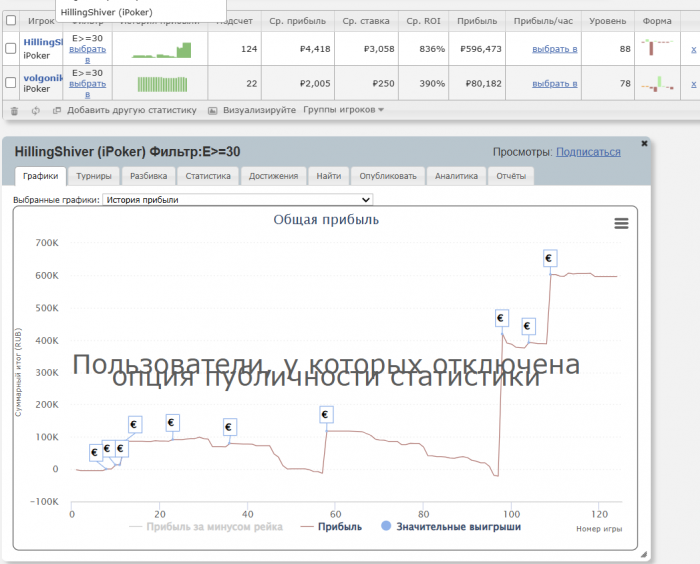
Task: Open HillingShiver player name link
Action: (x=43, y=42)
